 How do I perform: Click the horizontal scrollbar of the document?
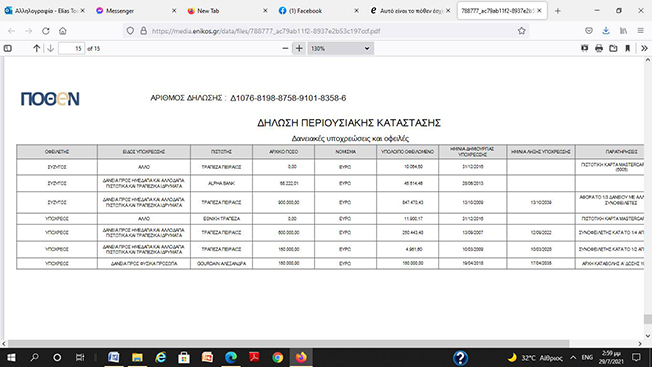(289, 343)
